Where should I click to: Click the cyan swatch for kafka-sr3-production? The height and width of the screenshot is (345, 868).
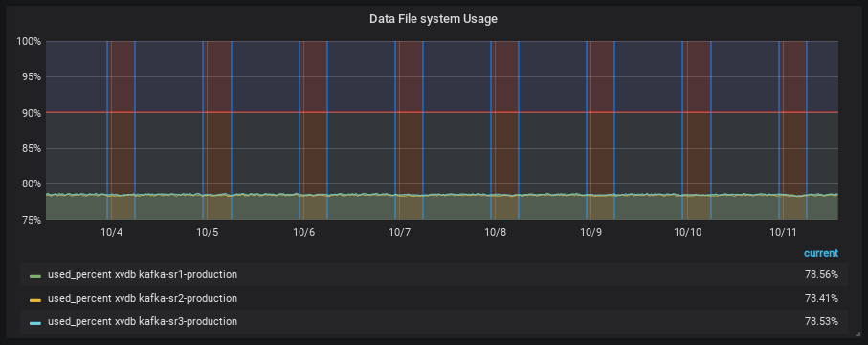35,322
